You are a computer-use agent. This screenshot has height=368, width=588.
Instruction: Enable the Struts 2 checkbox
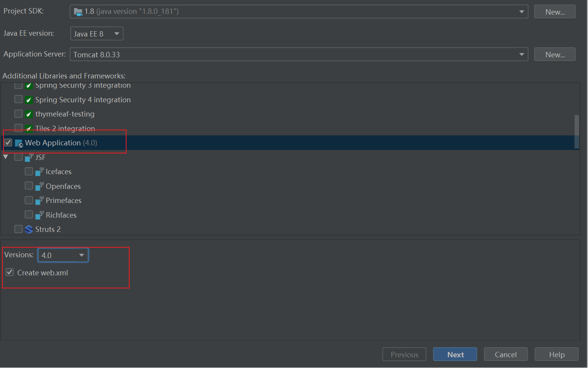18,229
